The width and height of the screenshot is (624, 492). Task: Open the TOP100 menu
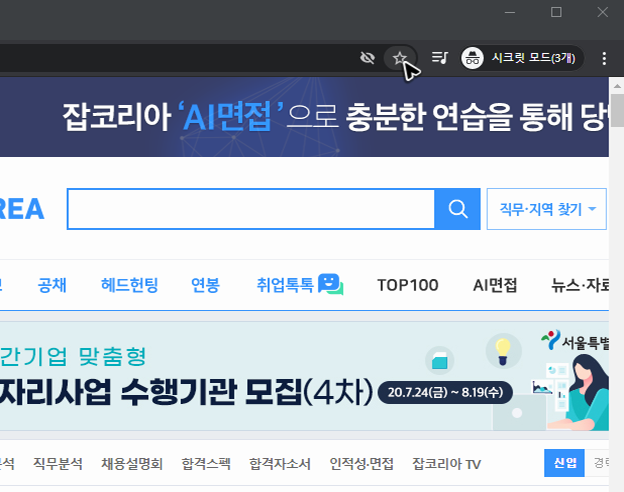(408, 285)
